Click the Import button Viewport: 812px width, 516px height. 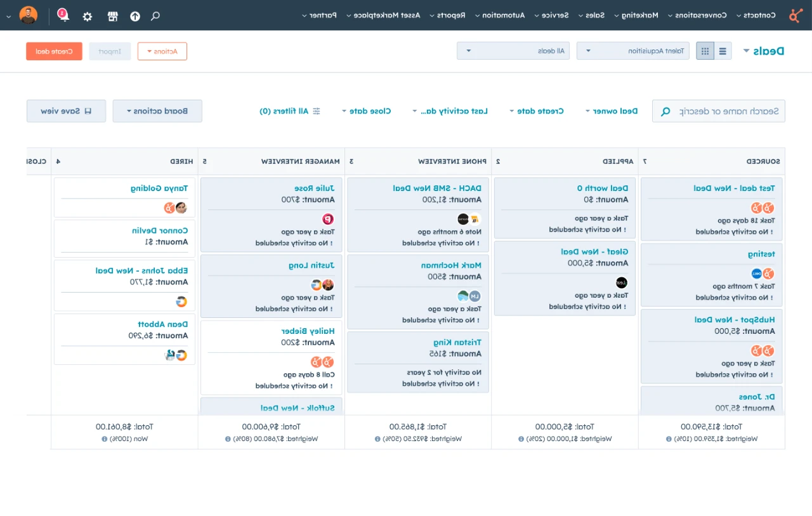[x=110, y=51]
